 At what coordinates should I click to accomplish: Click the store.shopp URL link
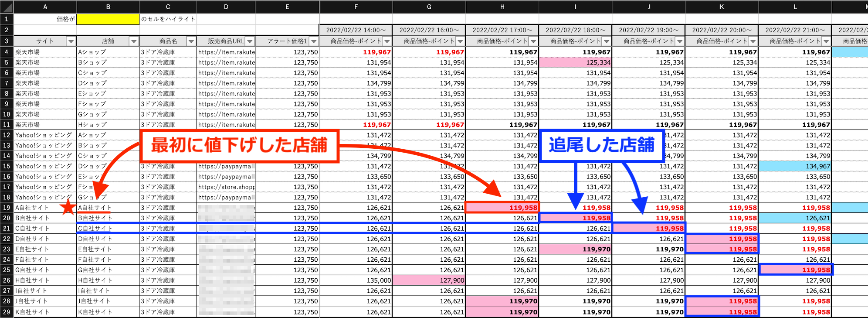tap(226, 187)
